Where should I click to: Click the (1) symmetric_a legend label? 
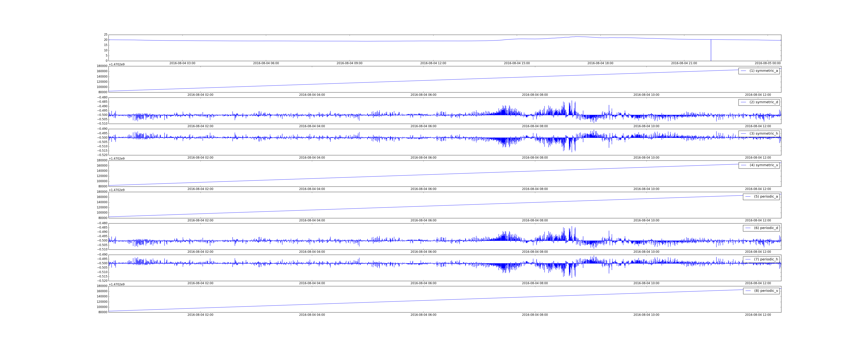(763, 71)
